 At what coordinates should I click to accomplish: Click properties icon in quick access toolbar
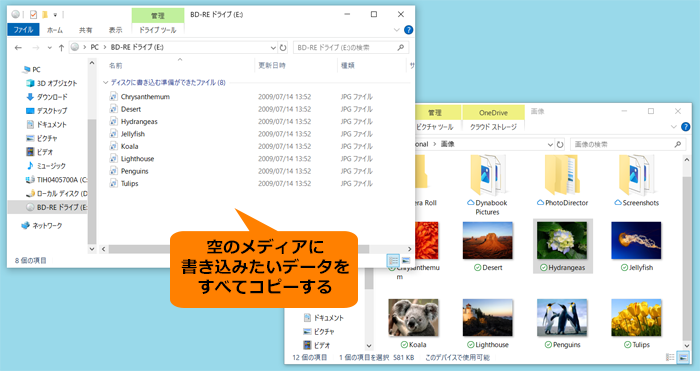(33, 14)
